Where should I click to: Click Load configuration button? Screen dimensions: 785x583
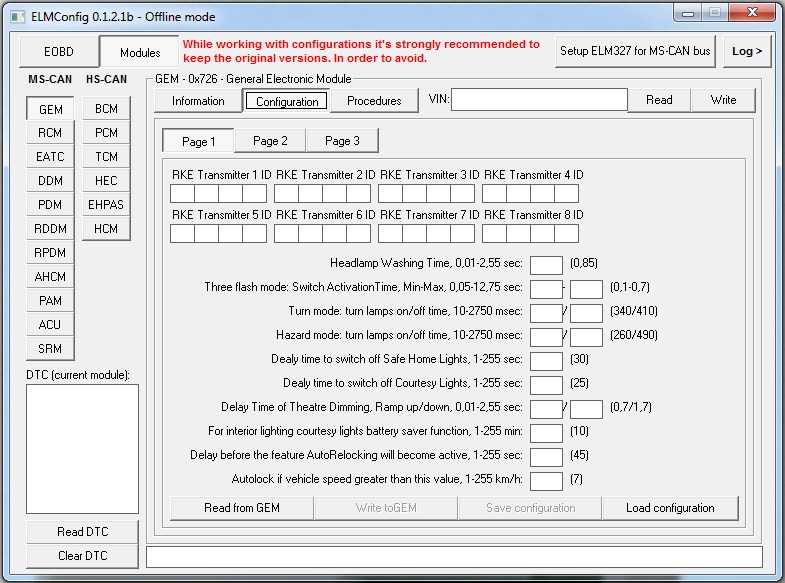[670, 508]
